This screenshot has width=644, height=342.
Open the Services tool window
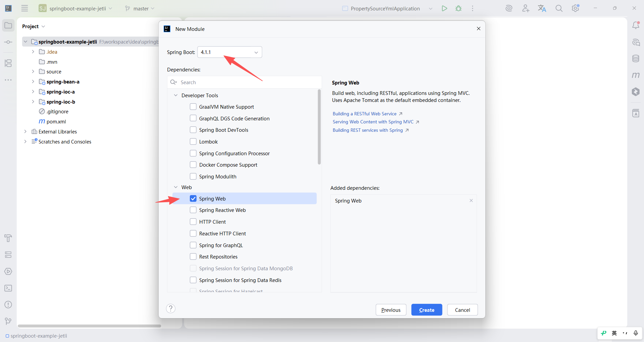(8, 255)
